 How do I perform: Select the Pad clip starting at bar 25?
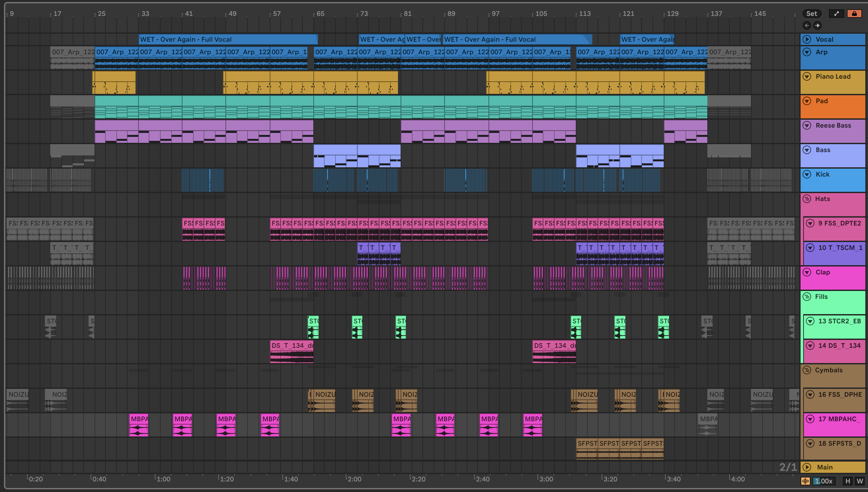[117, 107]
